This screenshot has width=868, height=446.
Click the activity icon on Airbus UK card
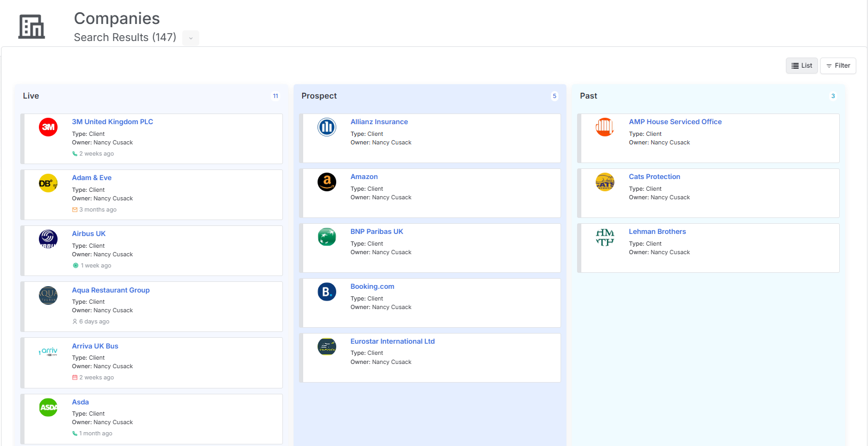(76, 265)
